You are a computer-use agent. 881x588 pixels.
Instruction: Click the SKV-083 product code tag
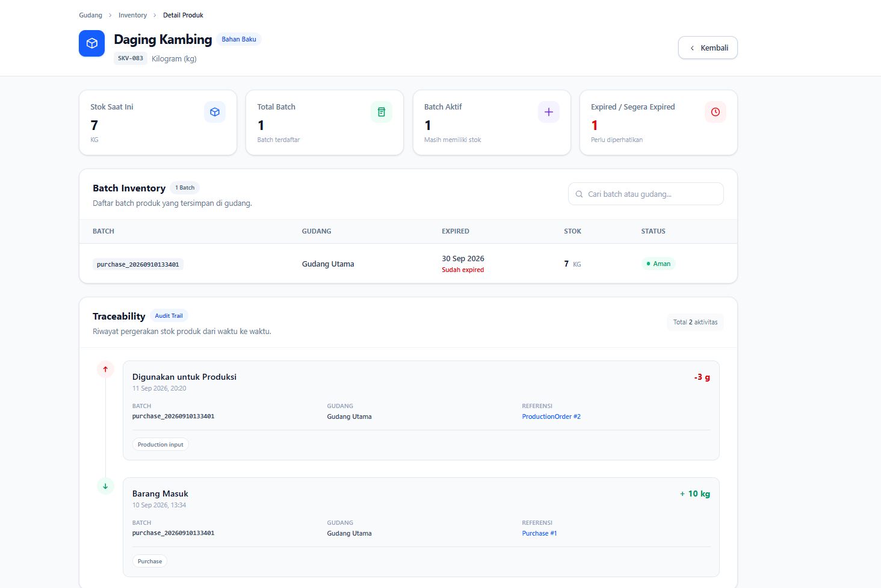[131, 58]
